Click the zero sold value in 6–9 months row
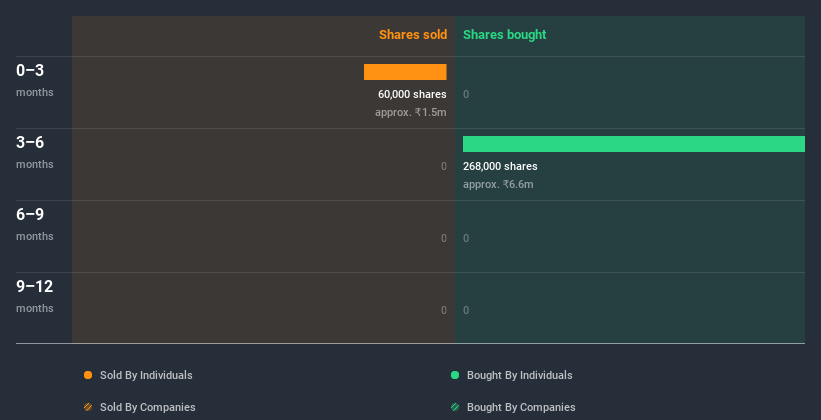Screen dimensions: 821x420 coord(444,238)
